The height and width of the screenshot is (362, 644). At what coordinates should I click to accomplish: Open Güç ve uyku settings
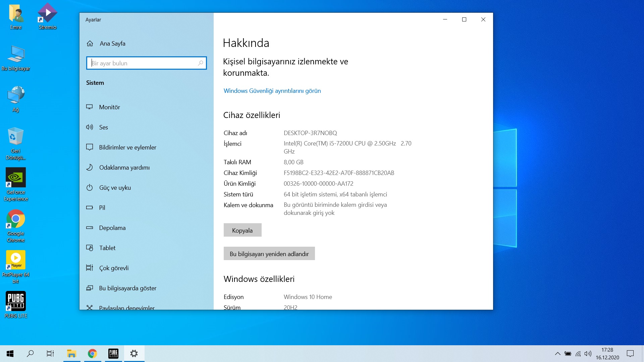147,188
